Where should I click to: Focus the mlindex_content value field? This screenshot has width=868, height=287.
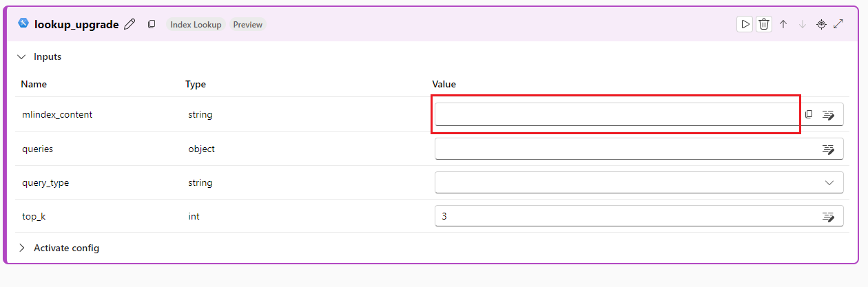(x=617, y=114)
